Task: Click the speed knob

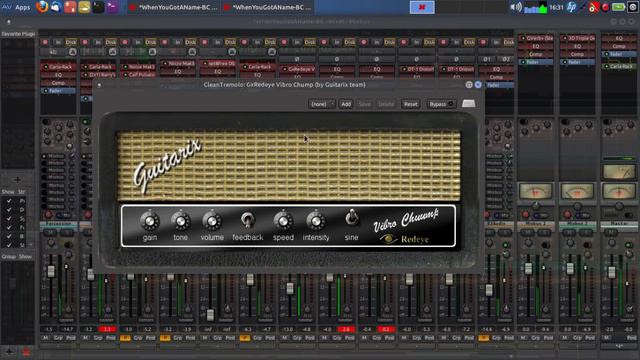Action: click(283, 221)
